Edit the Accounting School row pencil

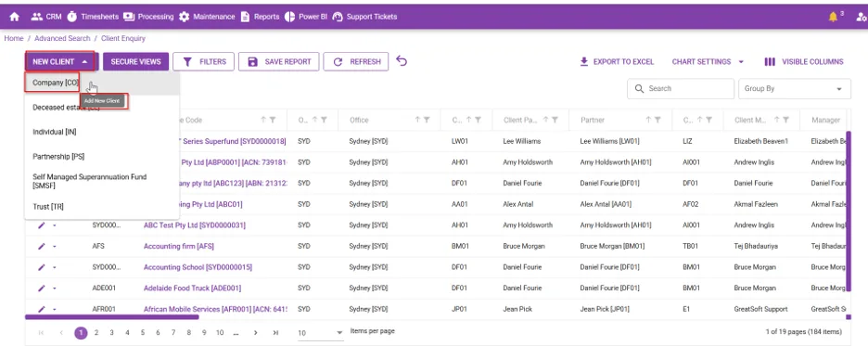pyautogui.click(x=42, y=267)
